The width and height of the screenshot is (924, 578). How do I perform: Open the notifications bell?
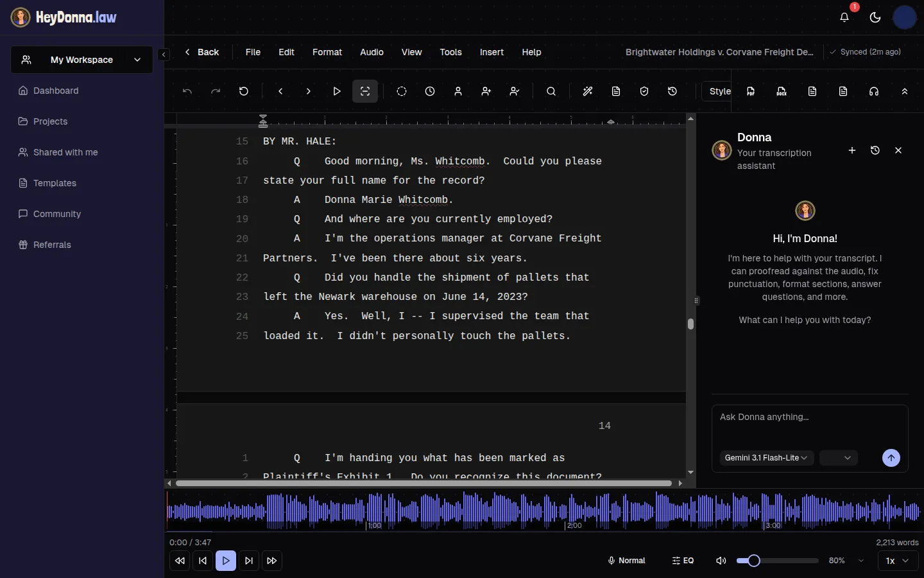(x=844, y=17)
